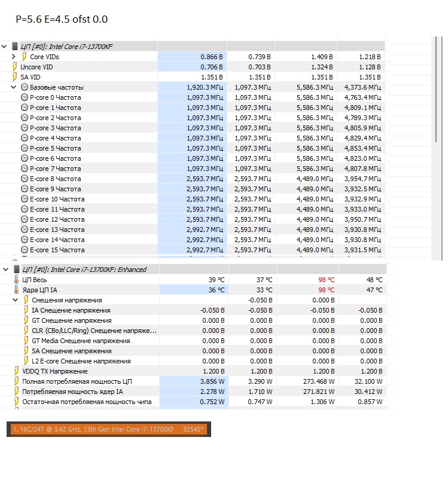Click the clock icon beside E-core 12 Частота
Screen dimensions: 448x486
tap(25, 219)
